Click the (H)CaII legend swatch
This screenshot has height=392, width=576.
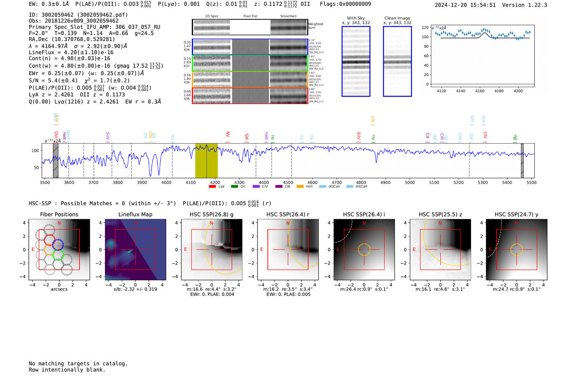350,186
